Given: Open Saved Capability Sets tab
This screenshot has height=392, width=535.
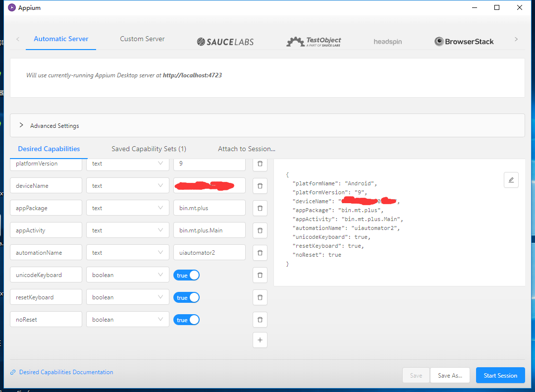Looking at the screenshot, I should tap(149, 149).
